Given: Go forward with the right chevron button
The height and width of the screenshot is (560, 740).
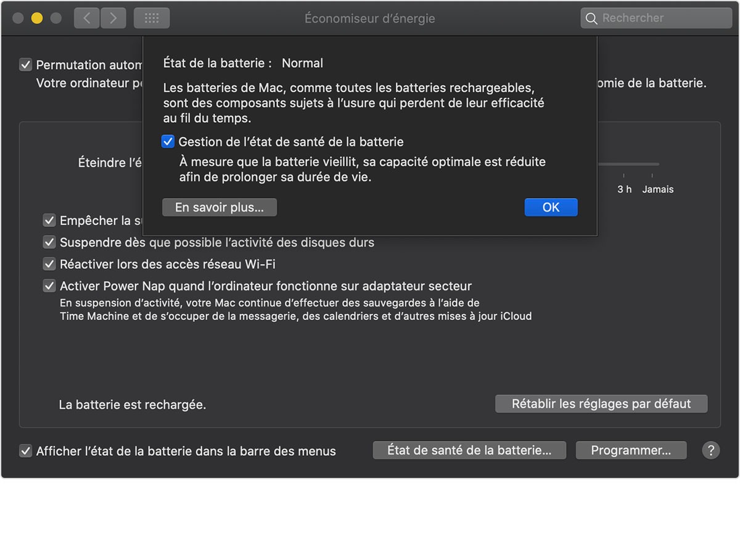Looking at the screenshot, I should pyautogui.click(x=113, y=18).
